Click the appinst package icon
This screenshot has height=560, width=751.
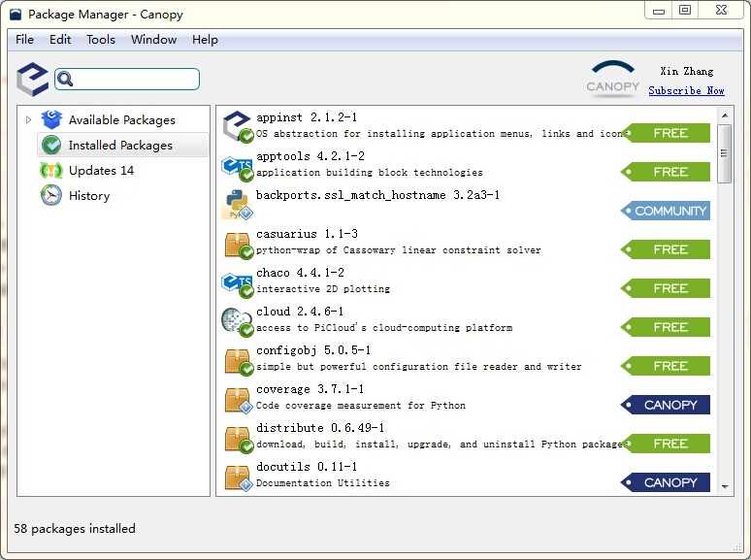pyautogui.click(x=238, y=126)
